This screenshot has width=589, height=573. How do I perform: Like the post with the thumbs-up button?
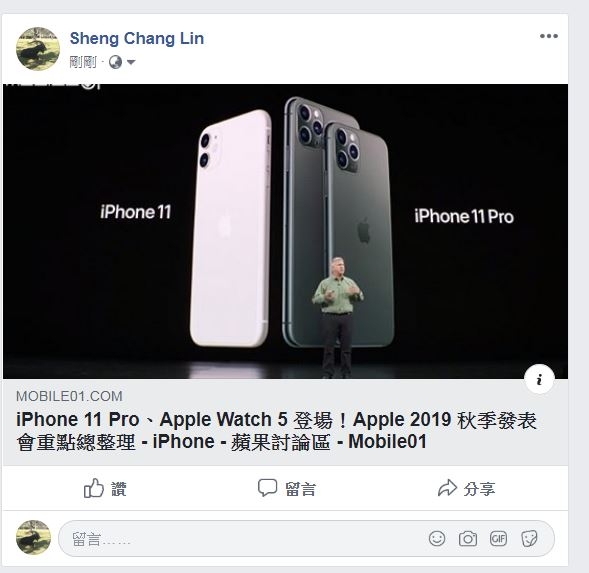[x=105, y=488]
